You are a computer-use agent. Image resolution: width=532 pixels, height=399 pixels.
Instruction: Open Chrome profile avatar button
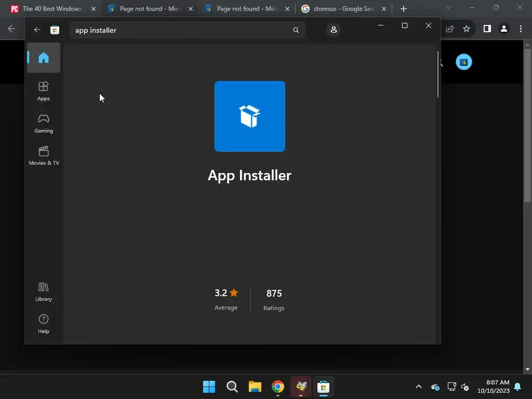[504, 29]
